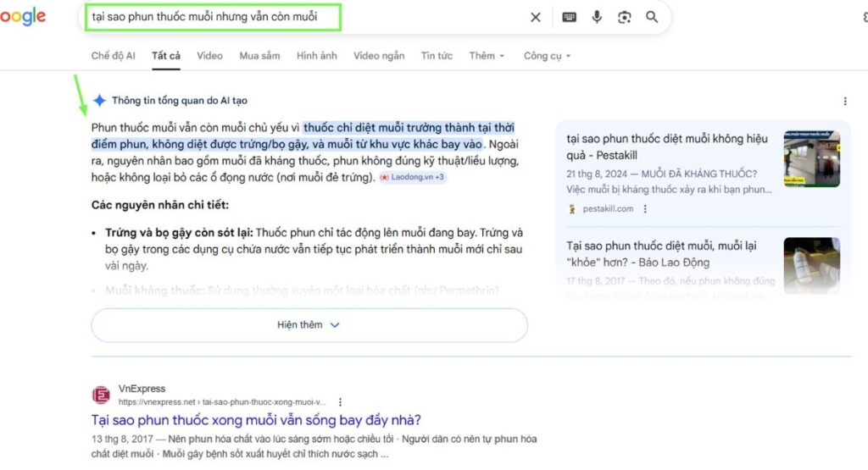Open the Mua sắm tab

pyautogui.click(x=259, y=56)
